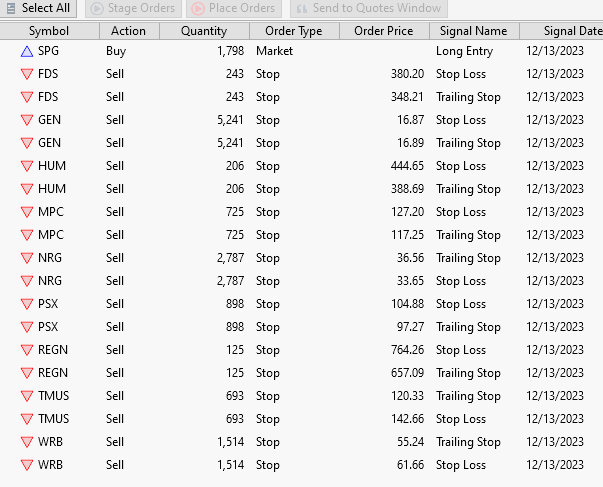The height and width of the screenshot is (487, 603).
Task: Click sell triangle on HUM 388.69 row
Action: 27,189
